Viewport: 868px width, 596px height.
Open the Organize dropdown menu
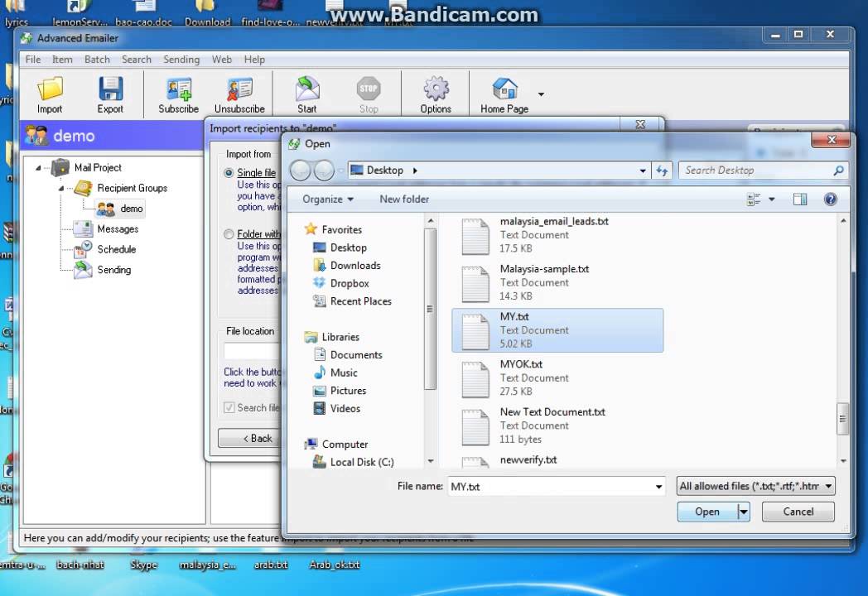pos(328,199)
